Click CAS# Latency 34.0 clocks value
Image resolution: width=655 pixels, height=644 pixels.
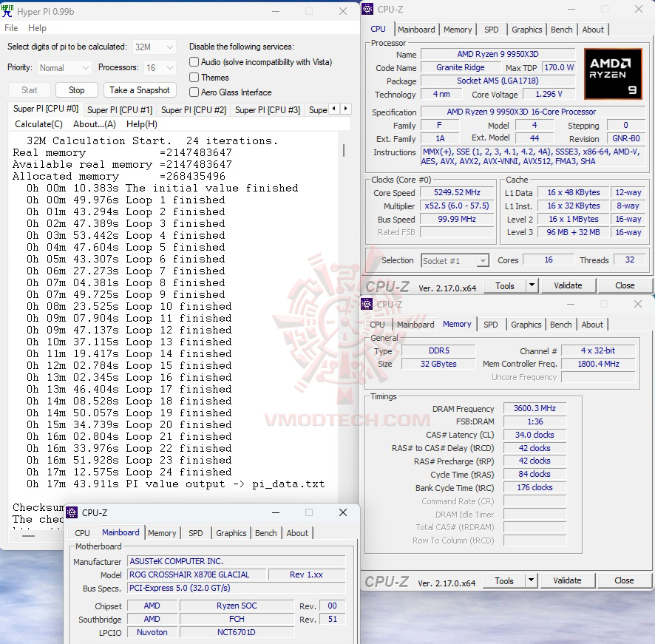(534, 435)
